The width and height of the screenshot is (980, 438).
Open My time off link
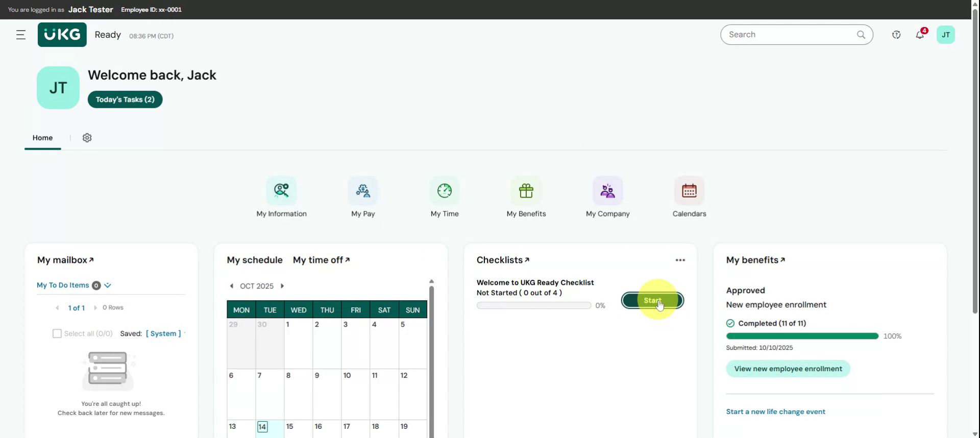click(x=322, y=260)
